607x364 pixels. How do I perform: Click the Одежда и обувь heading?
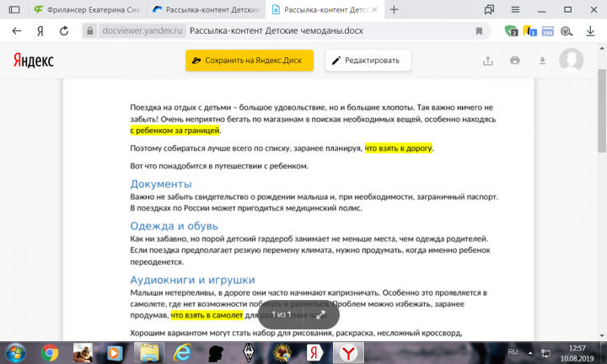175,226
